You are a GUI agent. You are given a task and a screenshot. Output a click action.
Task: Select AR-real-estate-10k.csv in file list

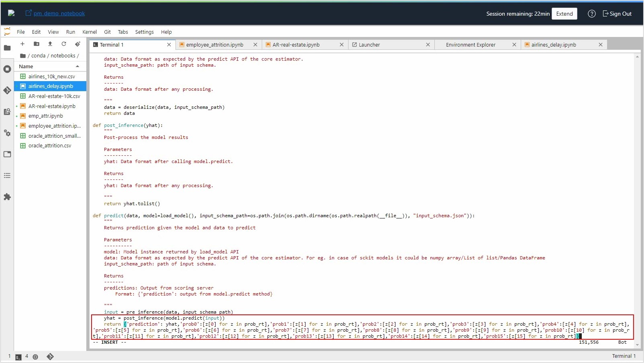click(50, 96)
